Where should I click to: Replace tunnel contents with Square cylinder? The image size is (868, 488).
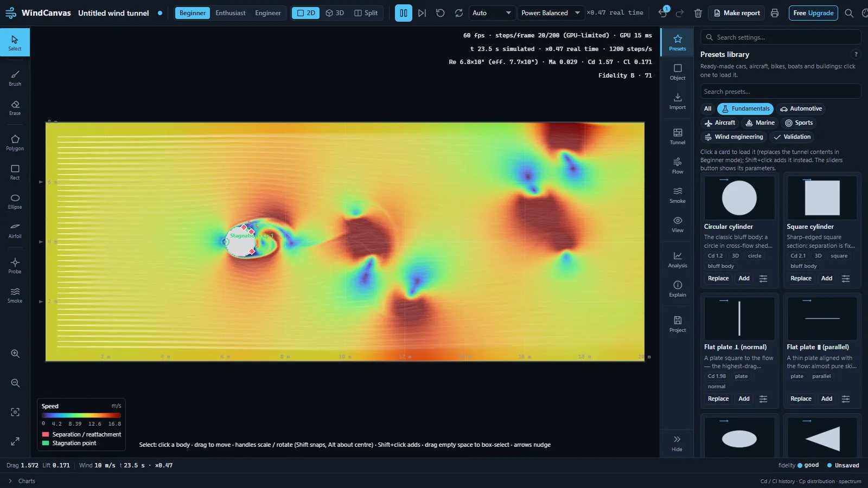[x=801, y=278]
